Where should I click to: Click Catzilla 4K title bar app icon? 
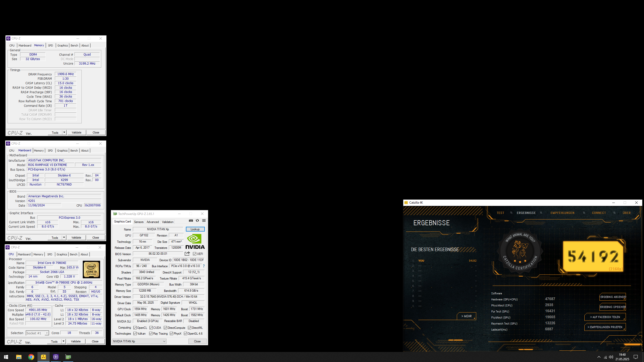406,203
